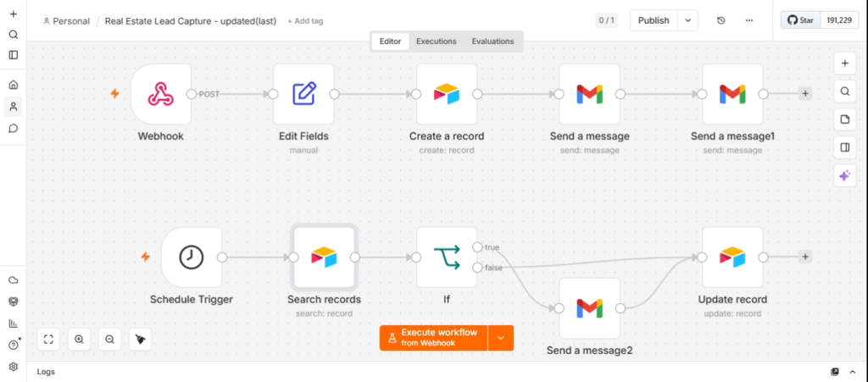
Task: Switch to the Editor tab
Action: tap(390, 42)
